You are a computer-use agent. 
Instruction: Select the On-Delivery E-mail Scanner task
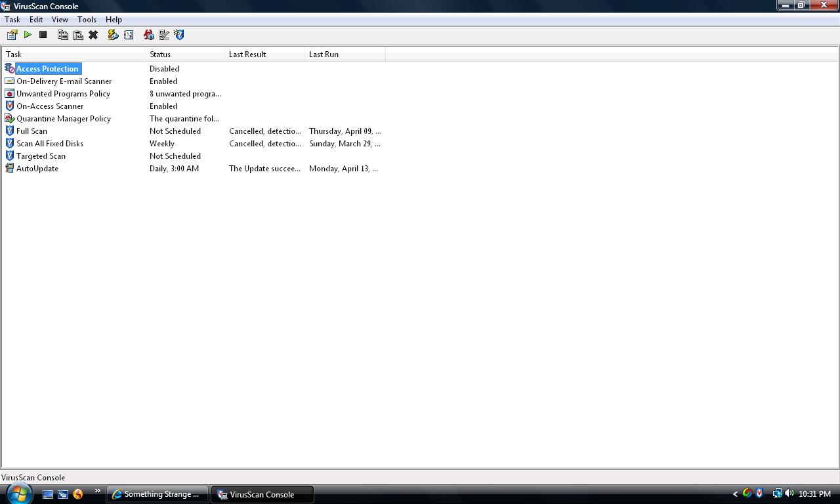coord(64,81)
